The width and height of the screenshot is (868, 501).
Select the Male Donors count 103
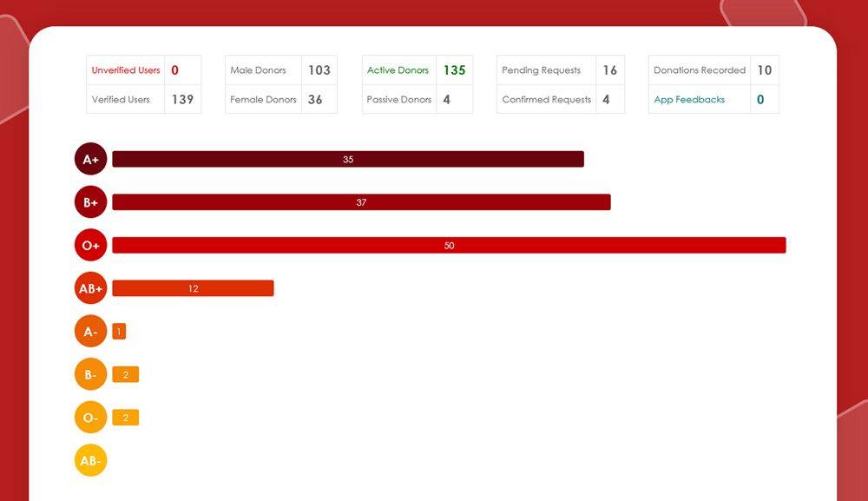(x=319, y=70)
